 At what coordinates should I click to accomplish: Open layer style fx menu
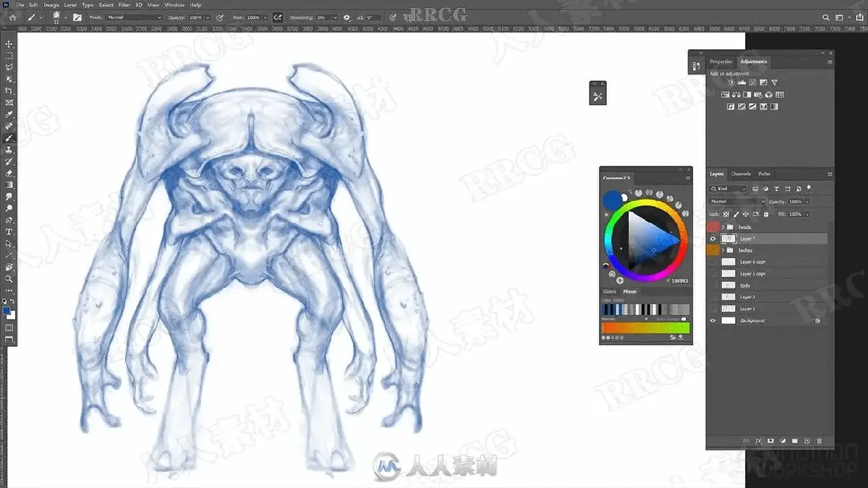coord(759,440)
